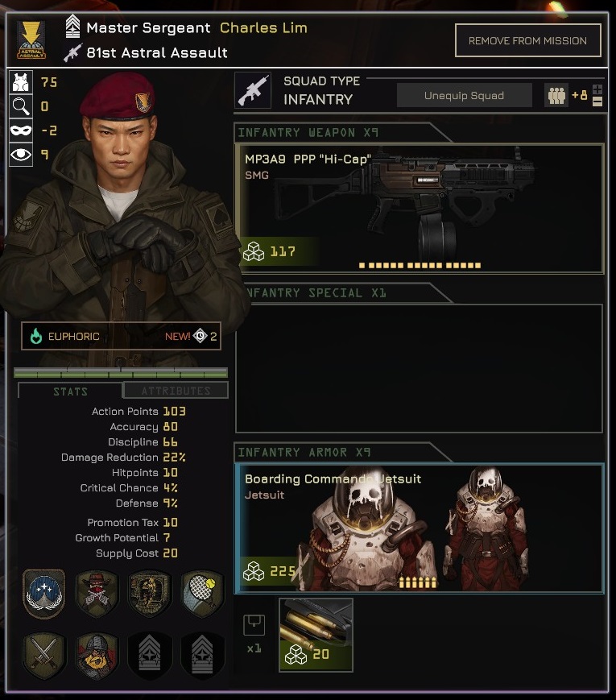
Task: Click the eye vision stat icon
Action: click(x=21, y=155)
